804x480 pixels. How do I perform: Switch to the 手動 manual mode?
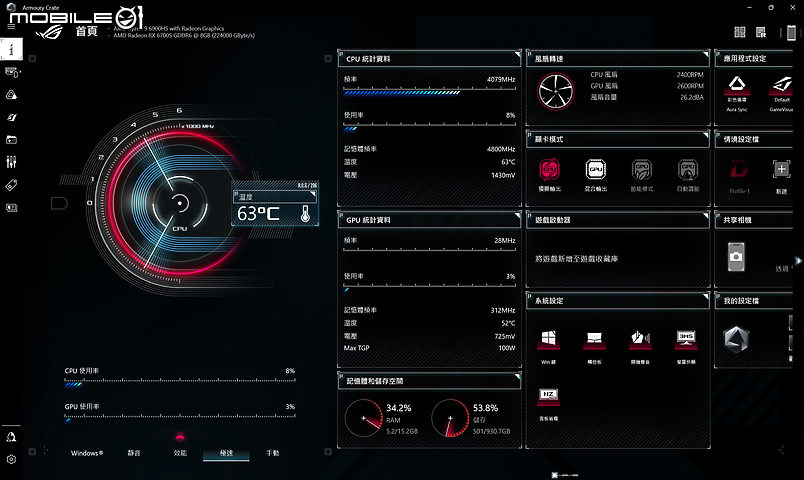click(272, 453)
